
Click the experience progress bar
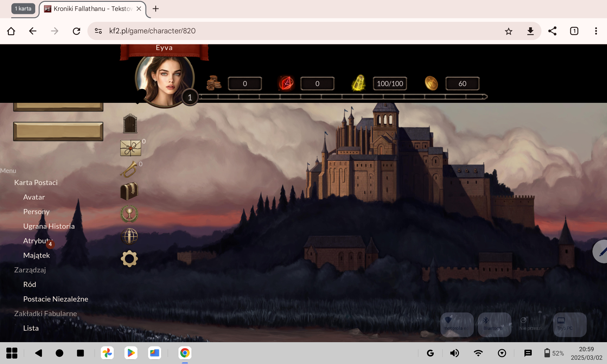click(x=342, y=97)
